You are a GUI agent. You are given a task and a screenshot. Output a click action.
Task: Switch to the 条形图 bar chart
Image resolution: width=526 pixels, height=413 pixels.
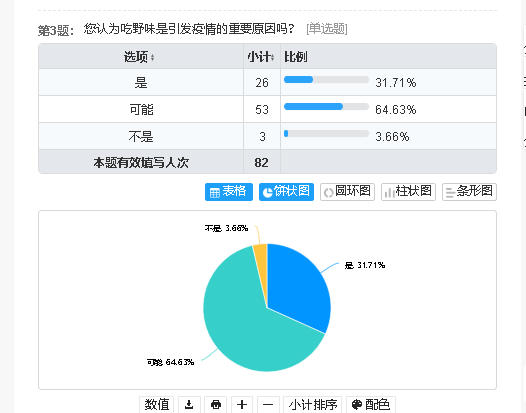click(x=469, y=192)
